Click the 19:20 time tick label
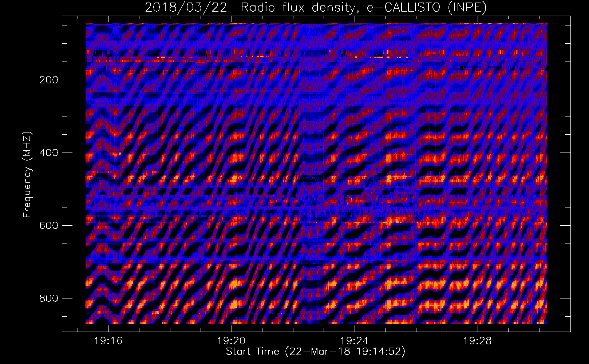 click(232, 341)
